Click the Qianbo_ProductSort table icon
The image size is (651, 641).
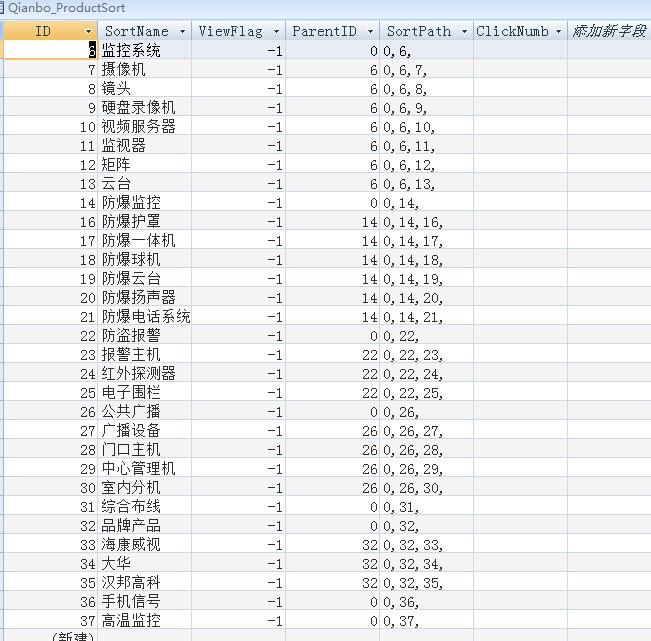tap(2, 8)
